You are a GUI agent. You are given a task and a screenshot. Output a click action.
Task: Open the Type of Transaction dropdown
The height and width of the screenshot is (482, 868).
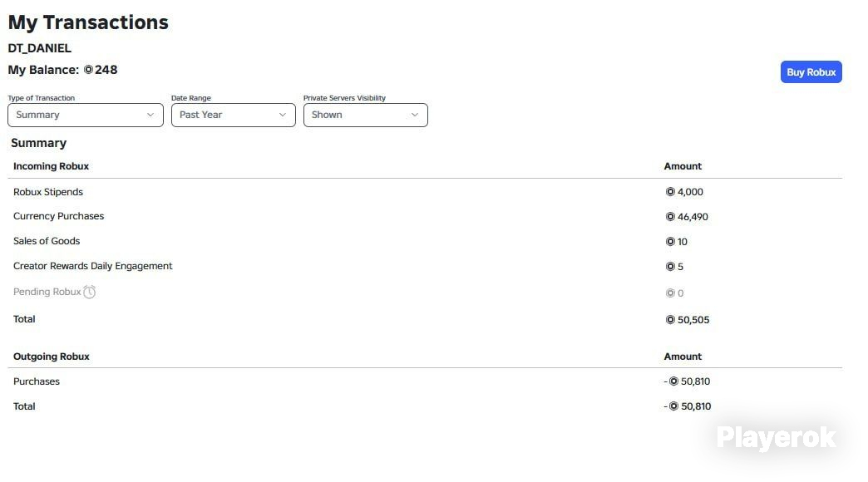click(86, 116)
